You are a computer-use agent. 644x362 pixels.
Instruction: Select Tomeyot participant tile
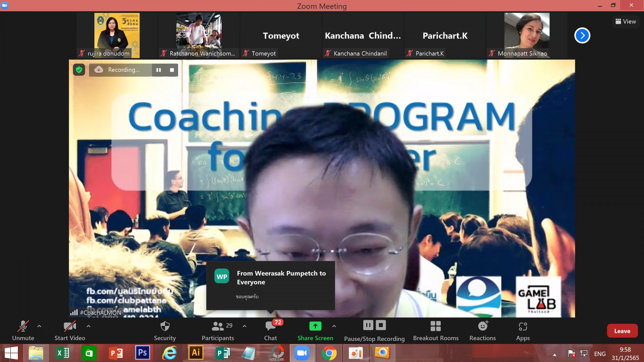click(x=281, y=35)
